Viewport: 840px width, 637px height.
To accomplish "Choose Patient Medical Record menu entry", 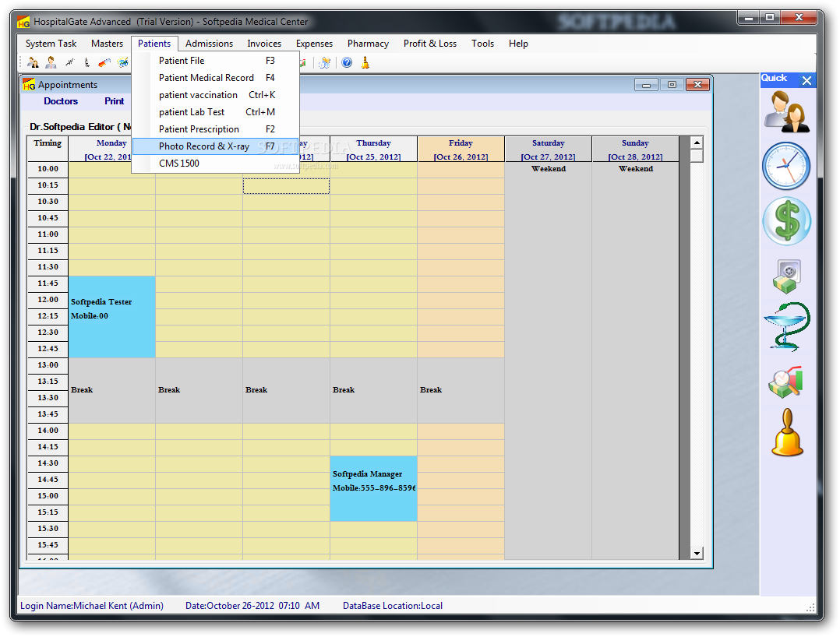I will click(215, 78).
